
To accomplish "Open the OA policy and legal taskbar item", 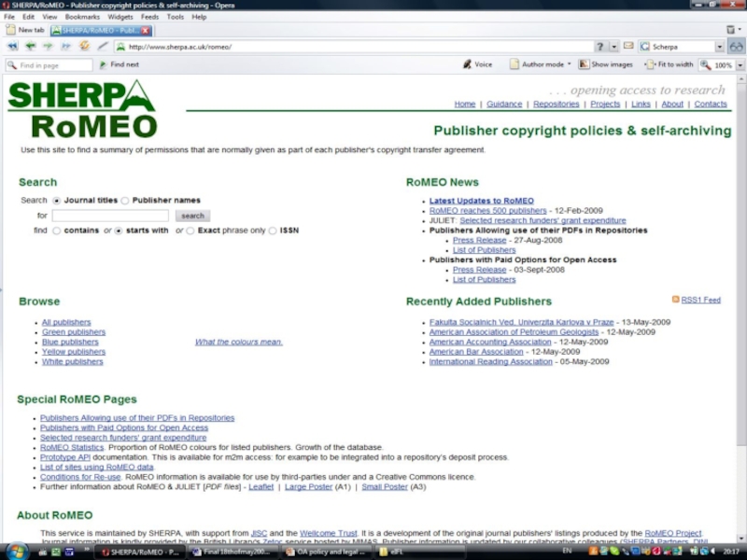I will 325,552.
